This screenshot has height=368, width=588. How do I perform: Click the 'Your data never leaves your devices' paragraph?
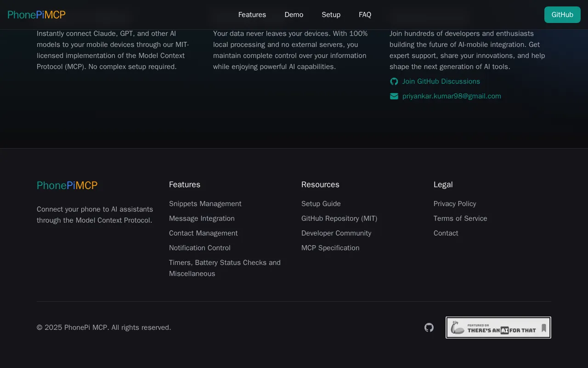click(x=290, y=50)
